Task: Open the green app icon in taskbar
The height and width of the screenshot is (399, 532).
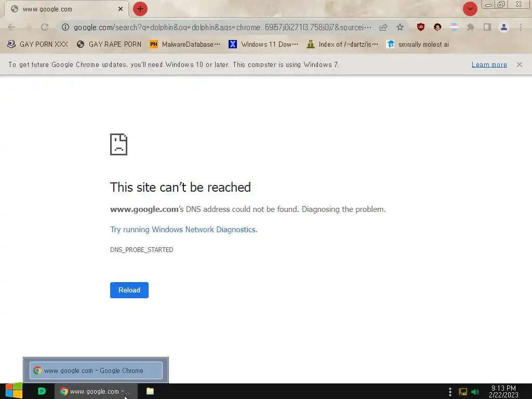Action: pos(42,391)
